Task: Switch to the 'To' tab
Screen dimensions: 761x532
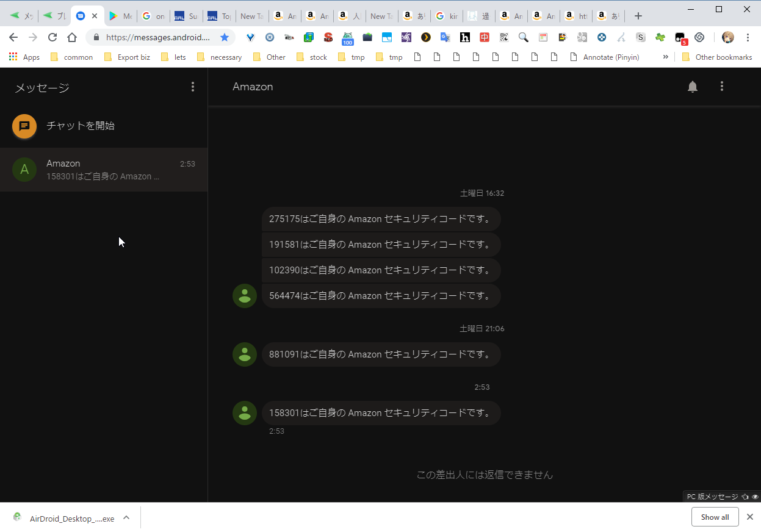Action: pyautogui.click(x=218, y=16)
